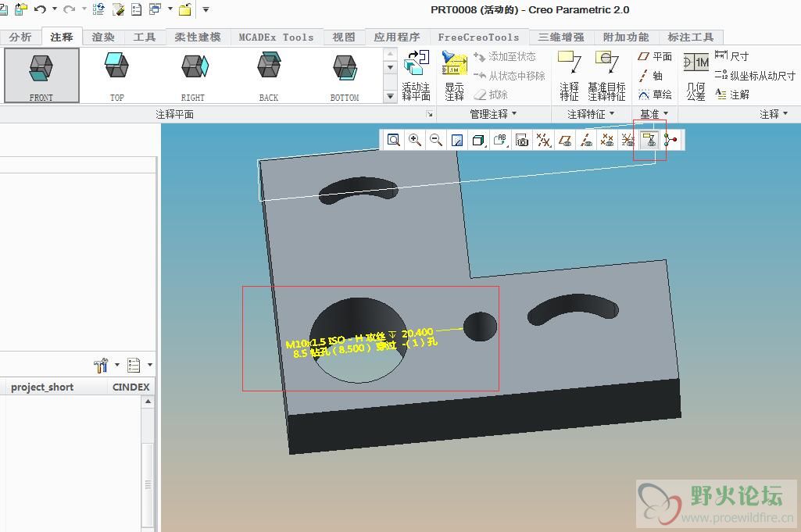Expand the 注释 group dropdown on the right
This screenshot has height=532, width=801.
click(x=785, y=114)
